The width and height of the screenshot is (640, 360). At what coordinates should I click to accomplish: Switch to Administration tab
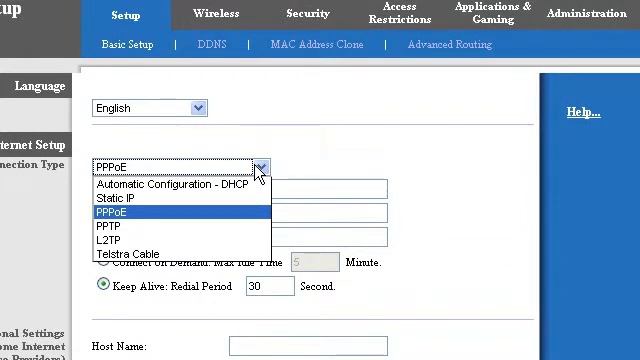tap(587, 13)
